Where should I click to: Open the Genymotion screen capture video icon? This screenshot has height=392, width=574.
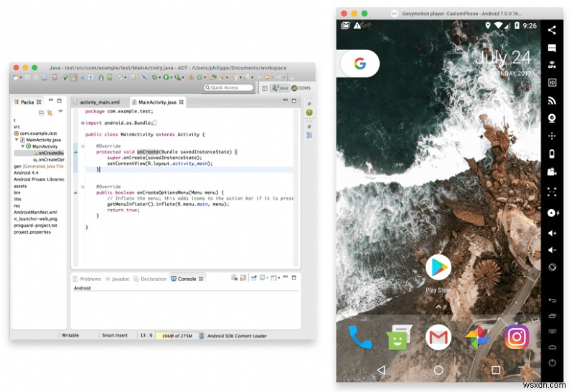pyautogui.click(x=552, y=172)
